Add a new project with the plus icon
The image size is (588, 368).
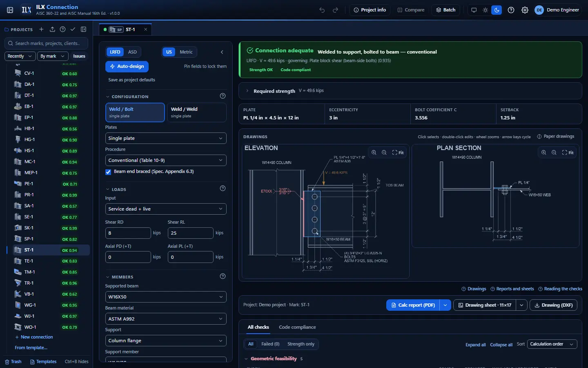coord(41,29)
